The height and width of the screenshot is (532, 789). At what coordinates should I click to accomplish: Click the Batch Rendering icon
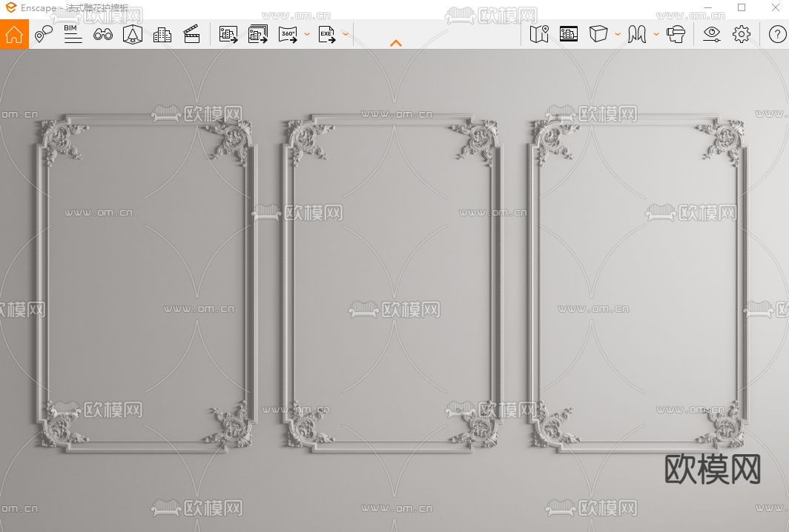[258, 34]
